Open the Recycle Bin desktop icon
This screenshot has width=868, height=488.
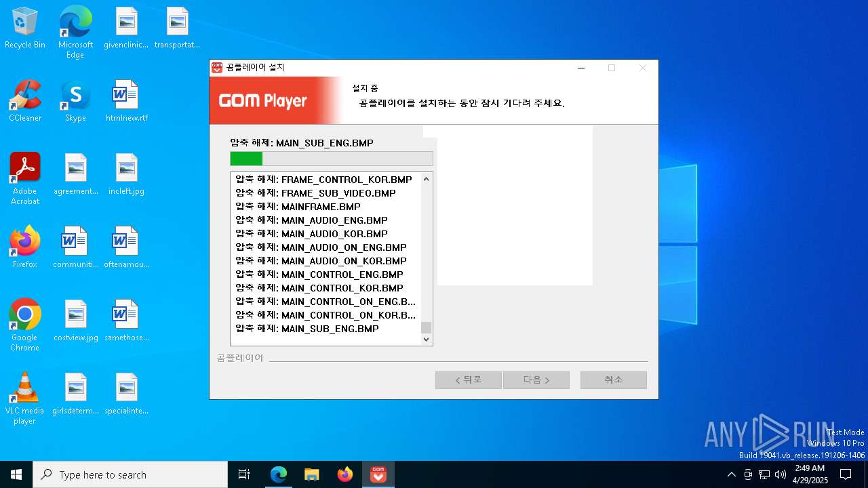point(25,28)
